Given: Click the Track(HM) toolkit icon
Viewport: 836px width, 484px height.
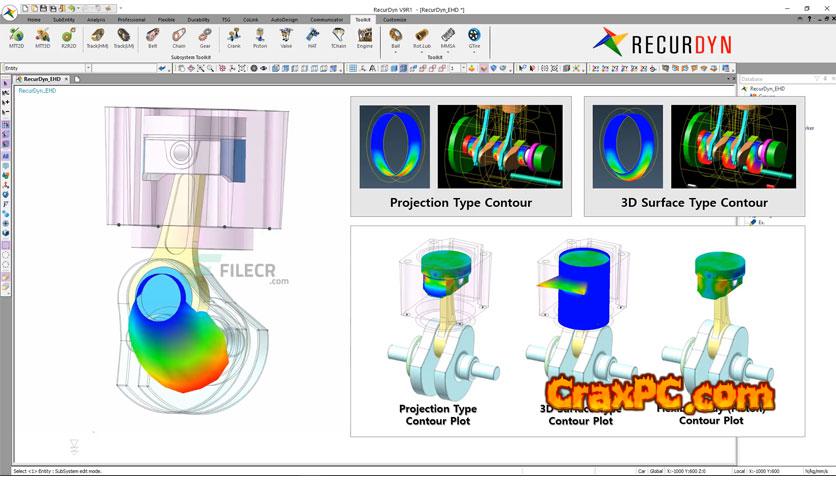Looking at the screenshot, I should click(96, 38).
